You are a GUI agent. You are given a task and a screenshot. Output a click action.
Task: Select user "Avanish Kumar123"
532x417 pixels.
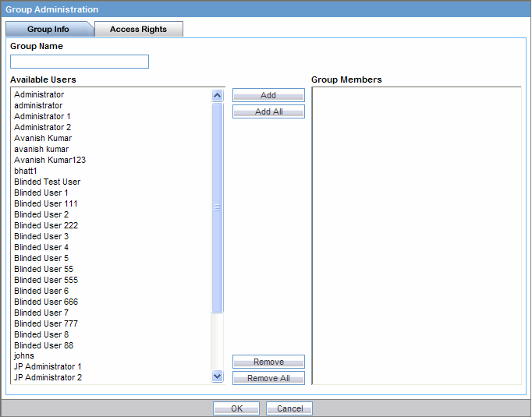pyautogui.click(x=50, y=160)
